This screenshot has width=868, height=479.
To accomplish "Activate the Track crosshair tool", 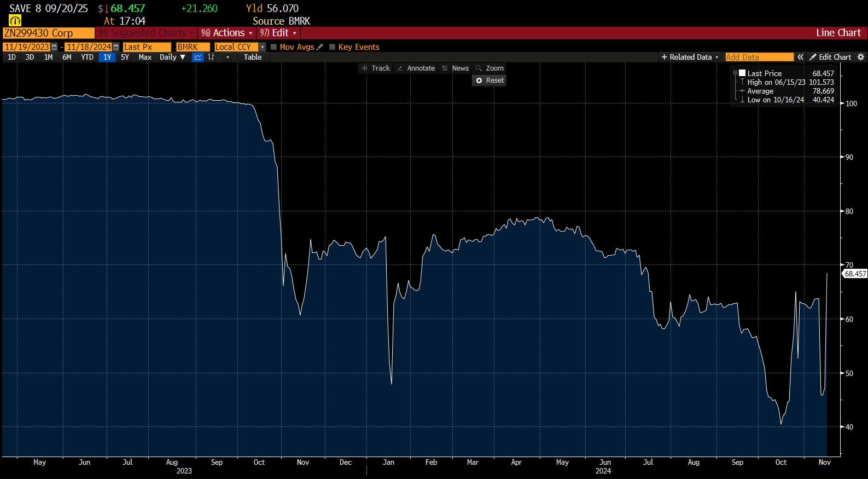I will [376, 68].
